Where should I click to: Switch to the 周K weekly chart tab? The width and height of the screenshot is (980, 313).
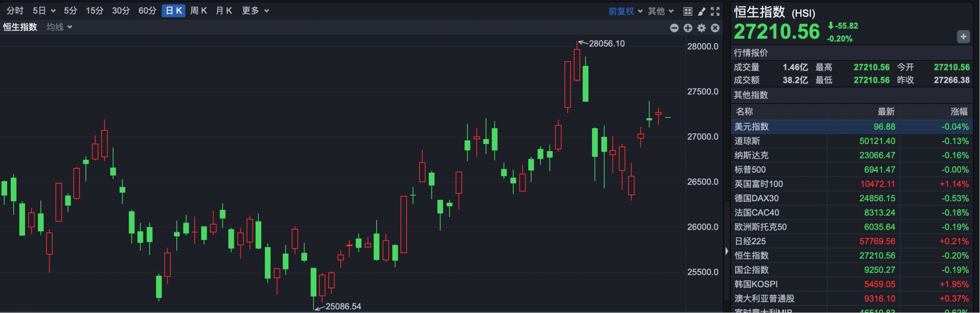[x=199, y=11]
